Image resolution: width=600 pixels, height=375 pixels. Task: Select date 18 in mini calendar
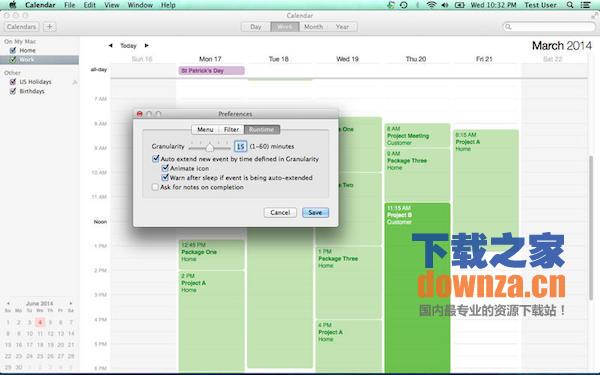click(x=40, y=345)
